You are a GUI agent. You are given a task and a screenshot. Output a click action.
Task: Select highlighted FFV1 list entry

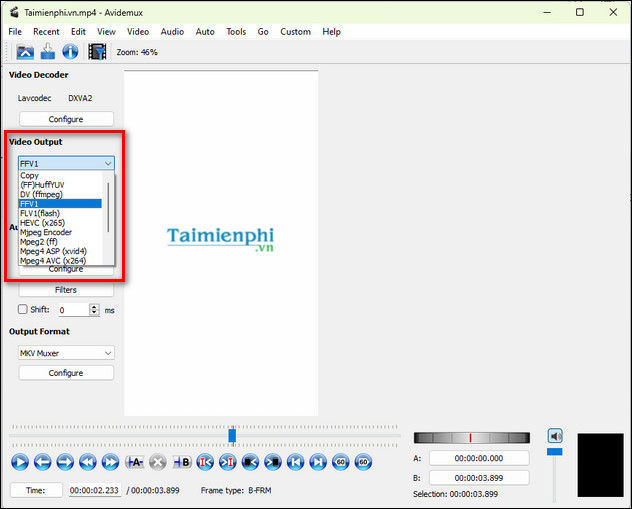(x=60, y=204)
